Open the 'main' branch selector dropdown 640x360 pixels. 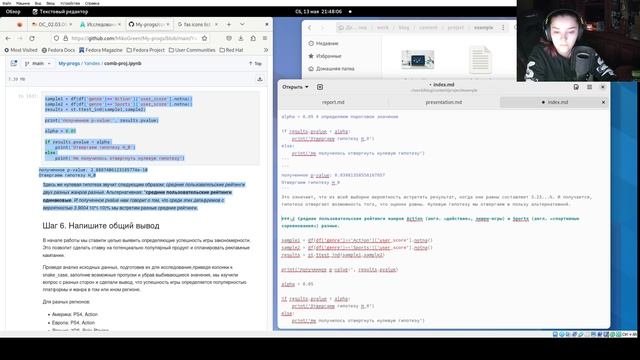(38, 64)
